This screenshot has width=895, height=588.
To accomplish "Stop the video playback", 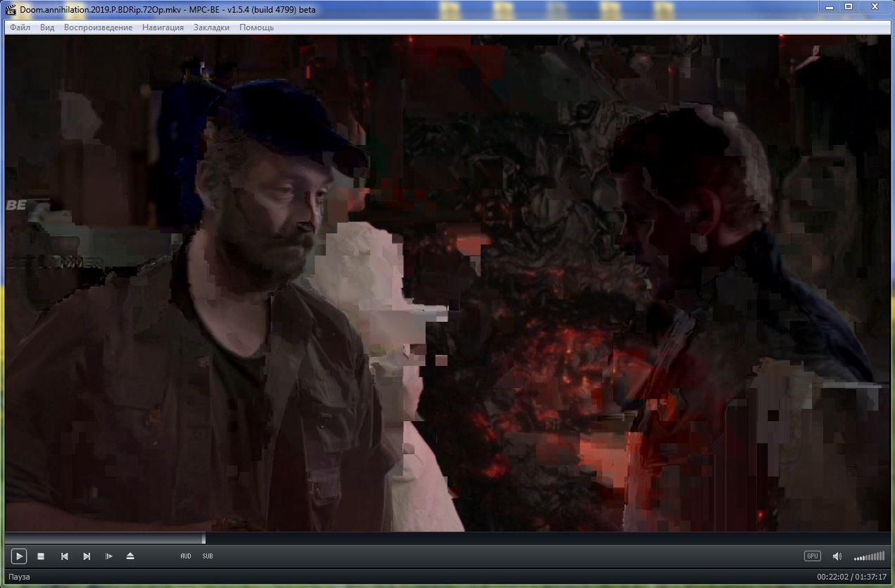I will coord(41,556).
